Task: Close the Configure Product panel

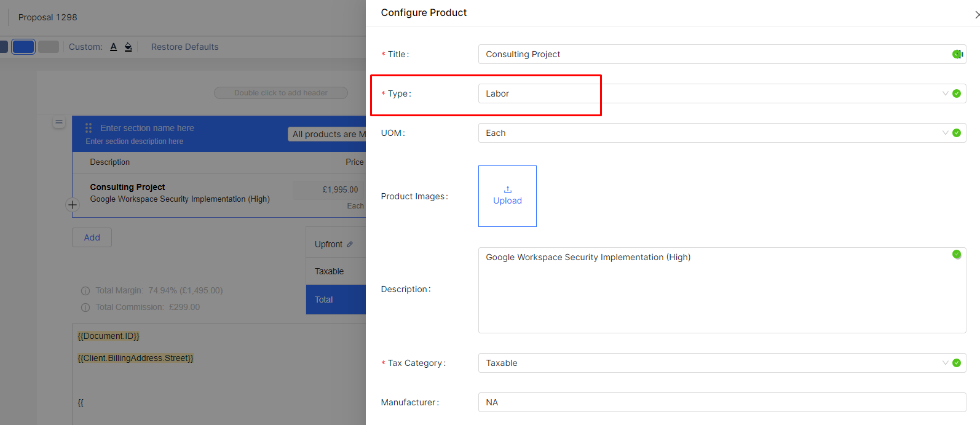Action: pos(976,14)
